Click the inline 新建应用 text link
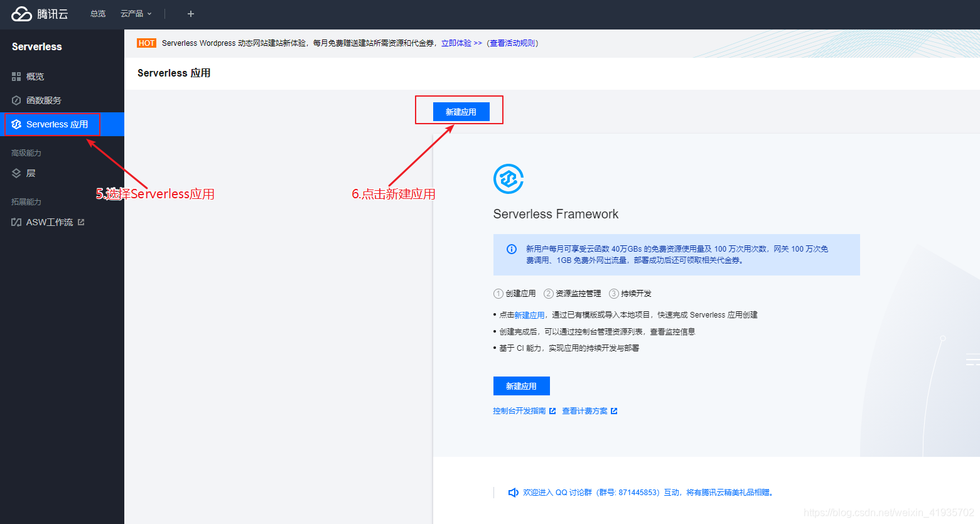The width and height of the screenshot is (980, 524). click(529, 315)
